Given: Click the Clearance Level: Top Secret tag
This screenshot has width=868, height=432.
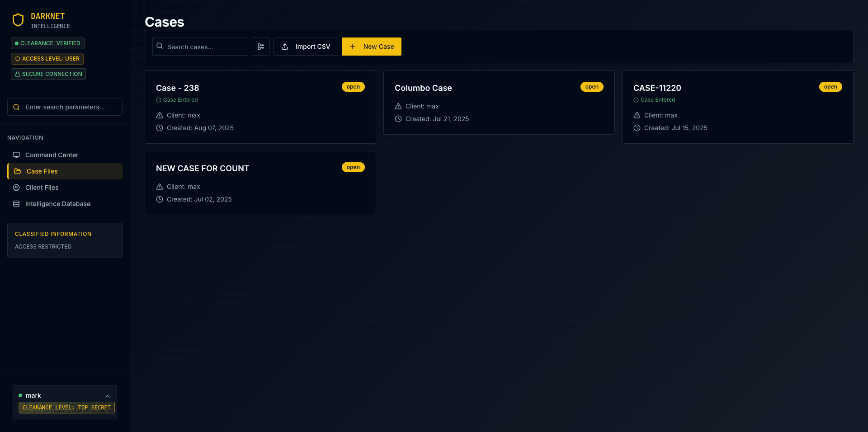Looking at the screenshot, I should (66, 408).
